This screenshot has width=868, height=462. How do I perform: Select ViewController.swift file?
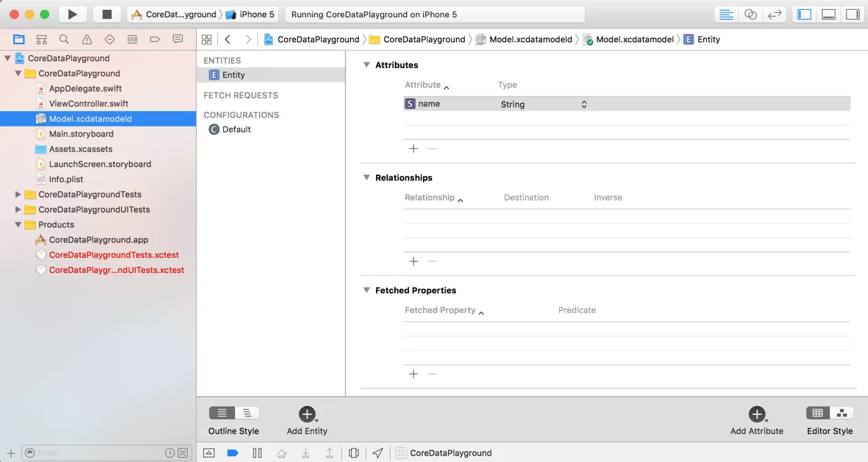point(89,104)
